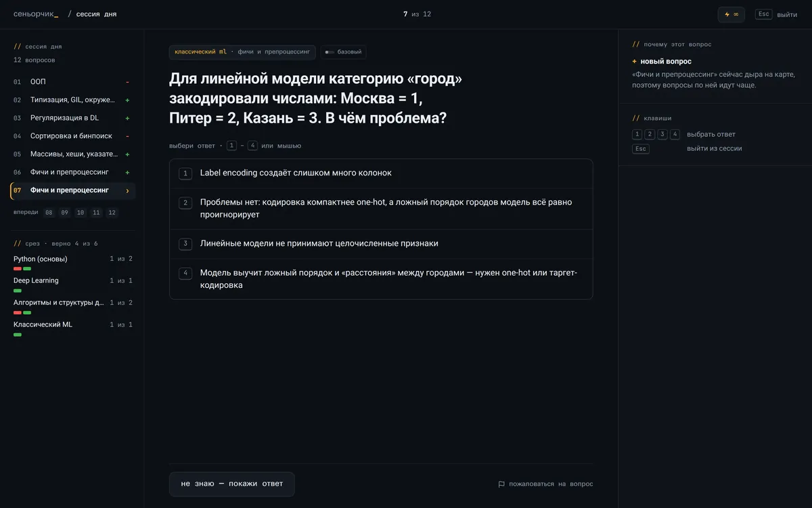This screenshot has height=508, width=812.
Task: Select upcoming question chip 09
Action: tap(64, 213)
